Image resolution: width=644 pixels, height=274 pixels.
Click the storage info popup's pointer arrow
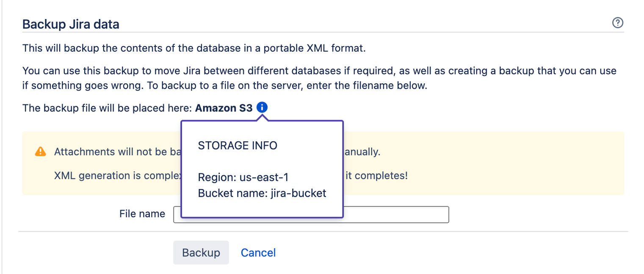(x=263, y=118)
